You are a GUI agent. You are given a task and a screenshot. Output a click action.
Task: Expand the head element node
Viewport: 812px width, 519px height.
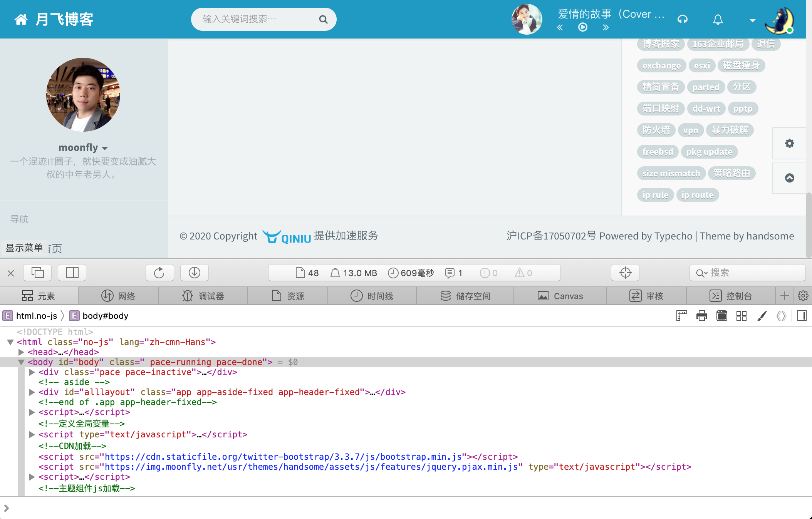coord(21,352)
